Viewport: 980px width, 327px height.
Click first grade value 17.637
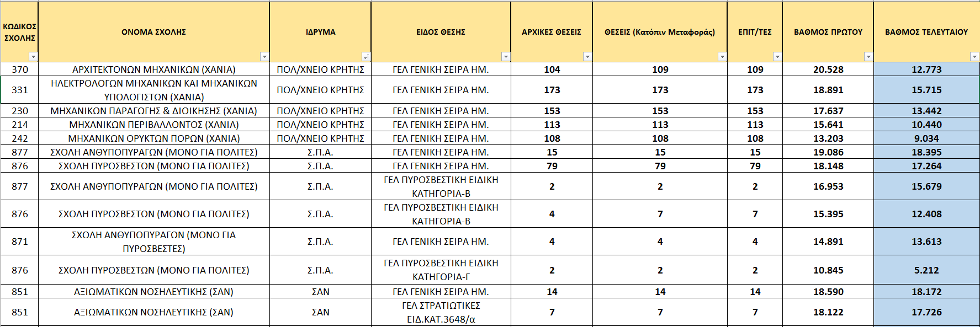click(x=828, y=111)
